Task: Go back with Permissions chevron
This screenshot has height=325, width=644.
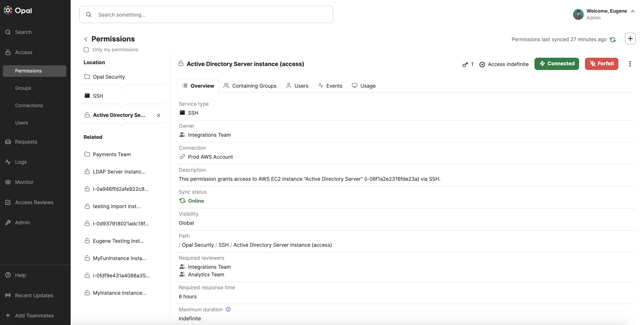Action: [x=86, y=39]
